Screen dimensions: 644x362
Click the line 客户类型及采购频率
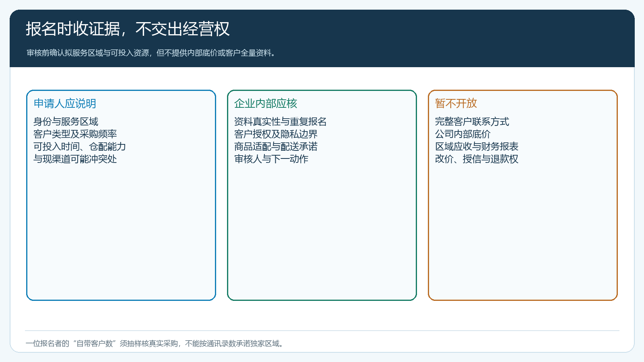(75, 134)
